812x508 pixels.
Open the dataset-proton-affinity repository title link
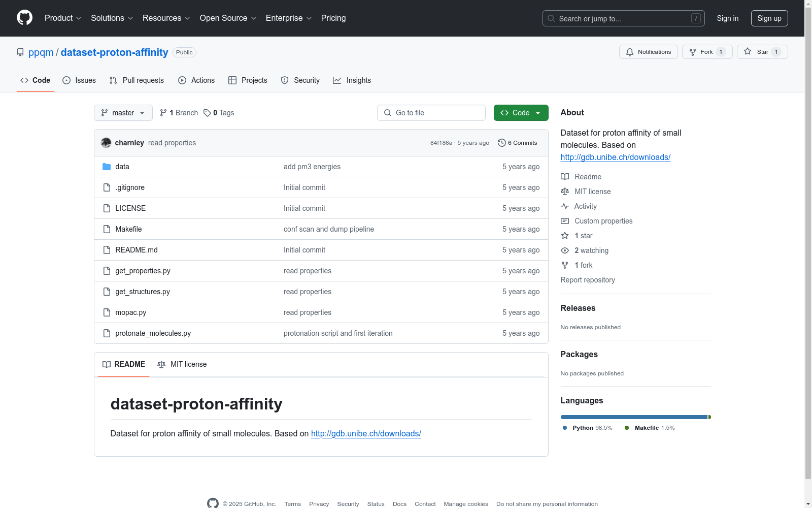pyautogui.click(x=114, y=52)
